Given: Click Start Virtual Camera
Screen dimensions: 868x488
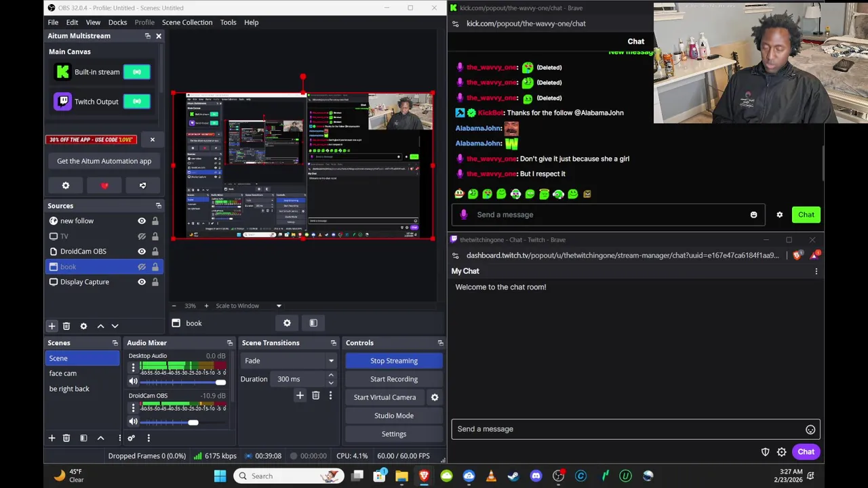Looking at the screenshot, I should [x=384, y=397].
